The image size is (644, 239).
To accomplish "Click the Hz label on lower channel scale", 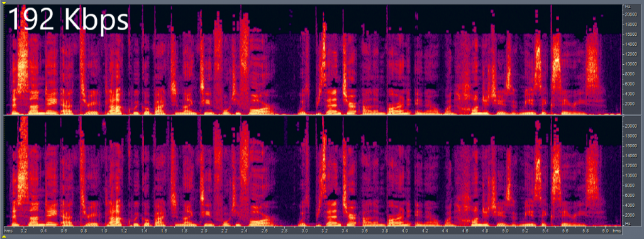I will click(628, 223).
